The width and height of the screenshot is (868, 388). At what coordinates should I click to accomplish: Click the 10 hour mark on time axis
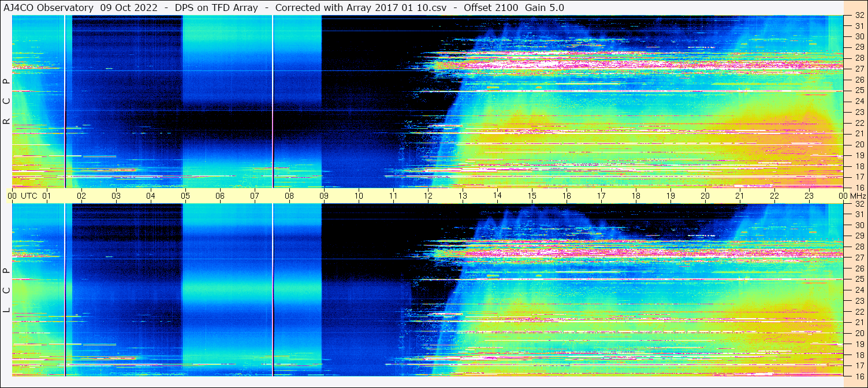tap(359, 196)
